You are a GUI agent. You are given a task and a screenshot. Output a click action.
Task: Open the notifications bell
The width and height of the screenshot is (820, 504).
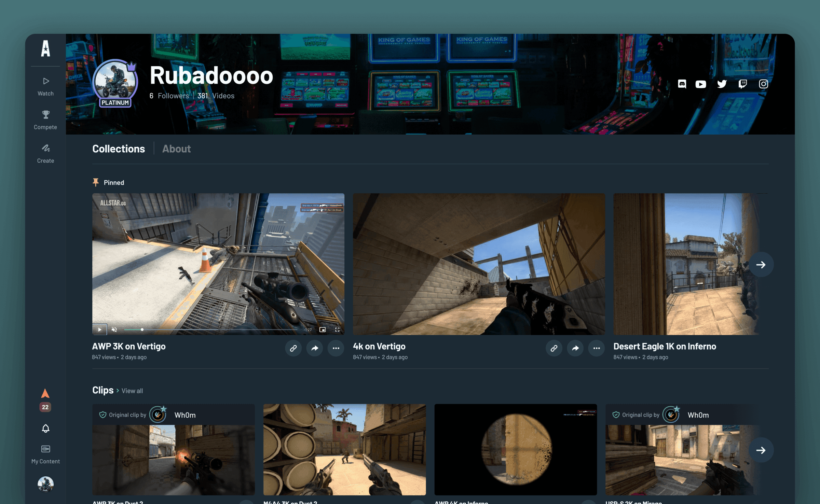[x=45, y=428]
